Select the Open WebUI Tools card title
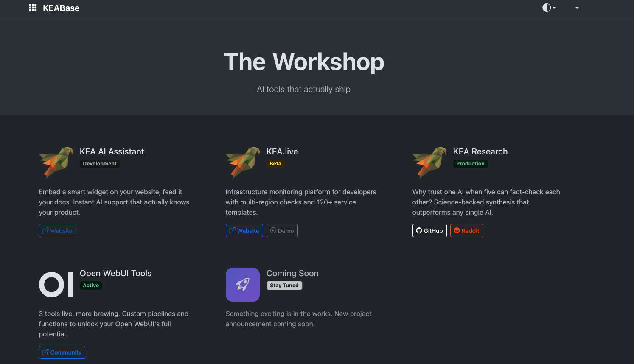This screenshot has height=364, width=634. (115, 273)
